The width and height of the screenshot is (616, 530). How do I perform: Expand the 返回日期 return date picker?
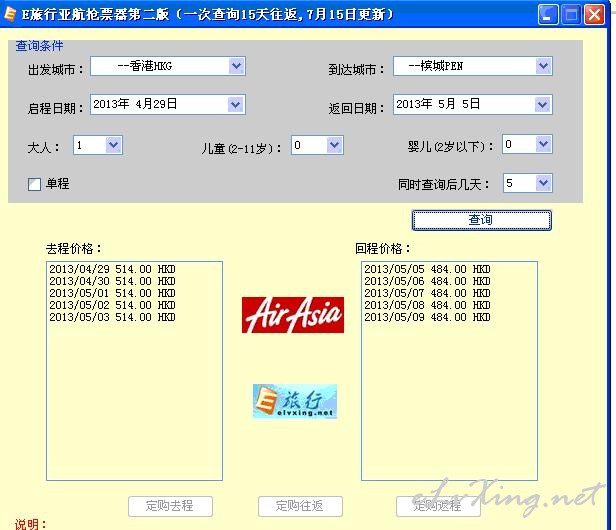pos(543,105)
